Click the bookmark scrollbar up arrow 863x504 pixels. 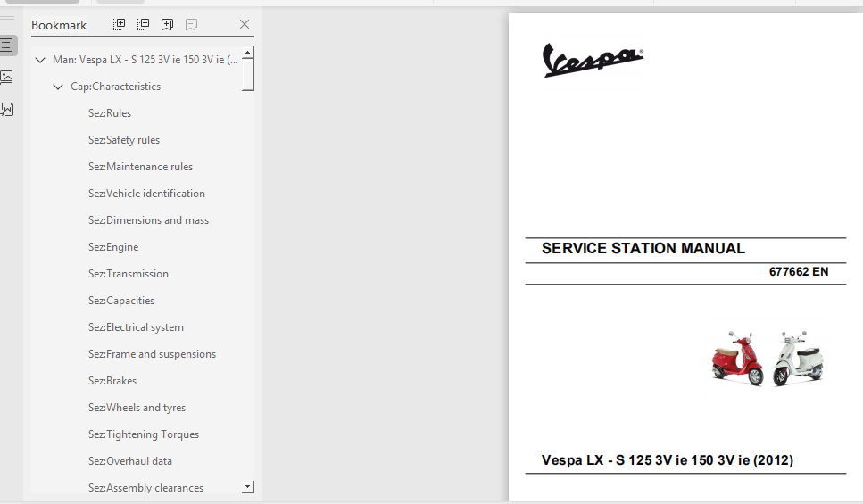tap(248, 53)
